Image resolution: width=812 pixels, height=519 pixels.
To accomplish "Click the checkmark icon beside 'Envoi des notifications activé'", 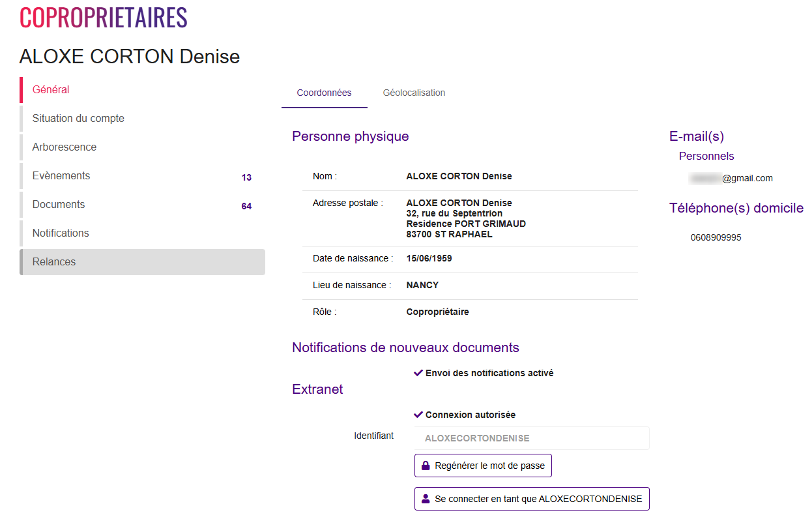I will coord(418,373).
